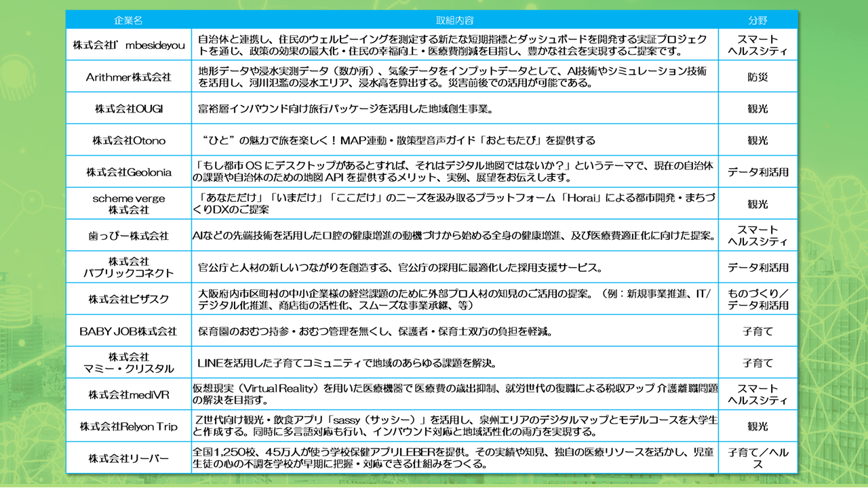The width and height of the screenshot is (868, 488).
Task: Select company name "株式会社mediVR"
Action: coord(129,394)
